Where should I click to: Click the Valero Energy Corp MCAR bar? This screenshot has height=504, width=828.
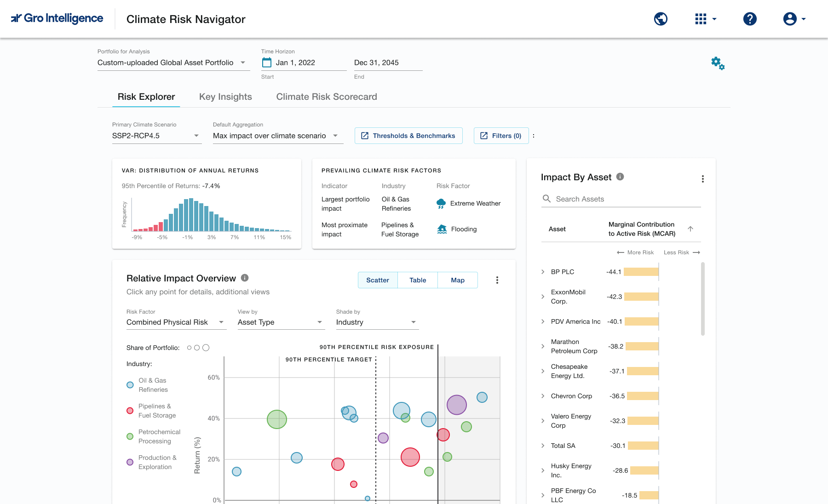click(643, 421)
